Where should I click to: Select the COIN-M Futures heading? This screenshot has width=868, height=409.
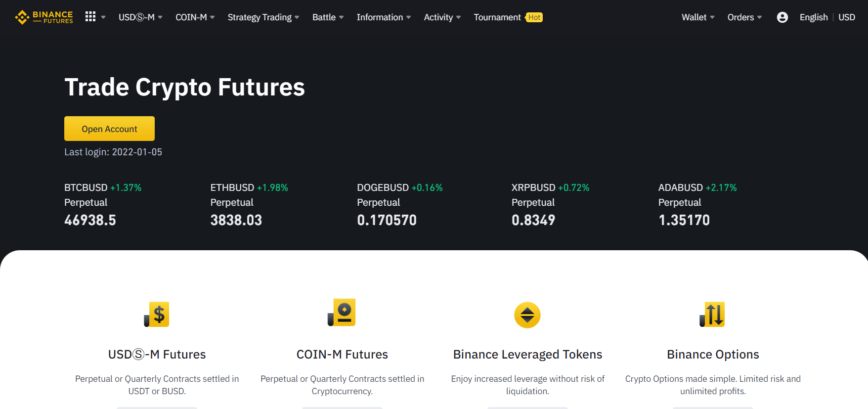tap(342, 355)
